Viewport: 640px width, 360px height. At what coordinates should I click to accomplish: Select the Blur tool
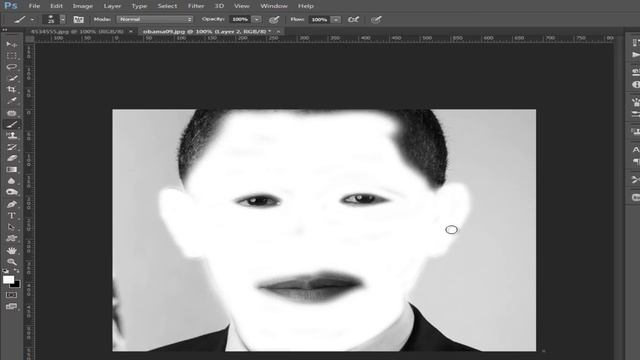tap(11, 181)
